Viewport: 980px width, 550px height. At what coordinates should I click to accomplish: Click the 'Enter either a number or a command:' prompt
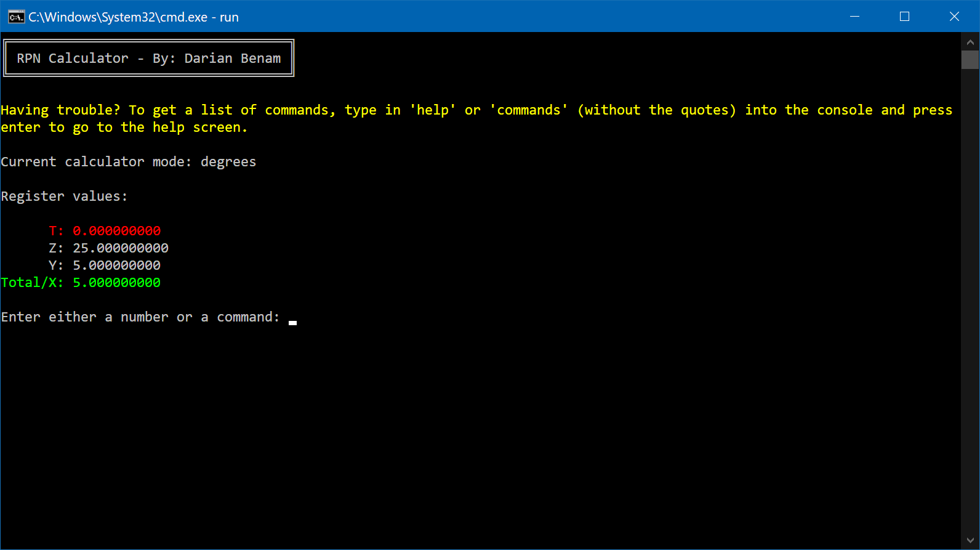point(140,317)
